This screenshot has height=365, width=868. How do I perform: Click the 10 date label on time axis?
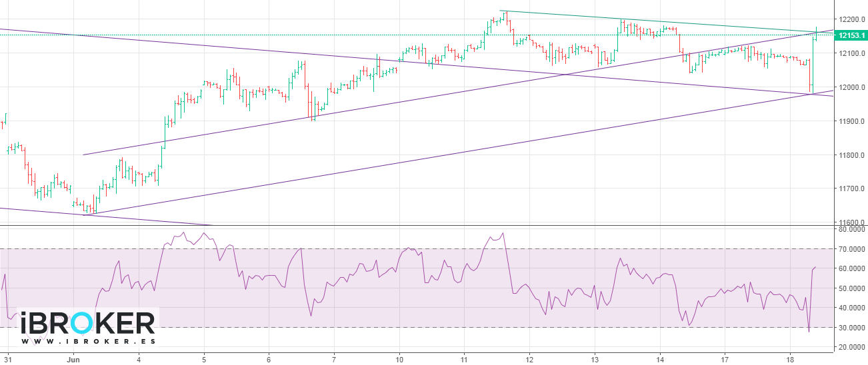[399, 358]
